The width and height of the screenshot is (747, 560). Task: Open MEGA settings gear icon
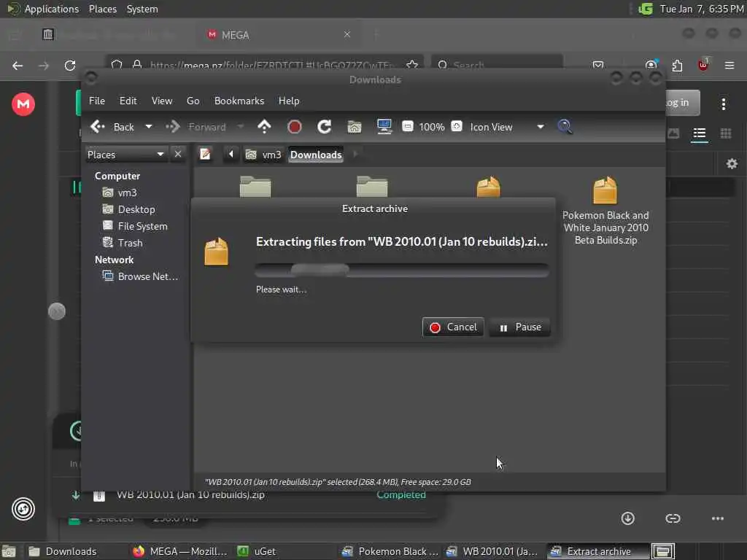pyautogui.click(x=732, y=164)
